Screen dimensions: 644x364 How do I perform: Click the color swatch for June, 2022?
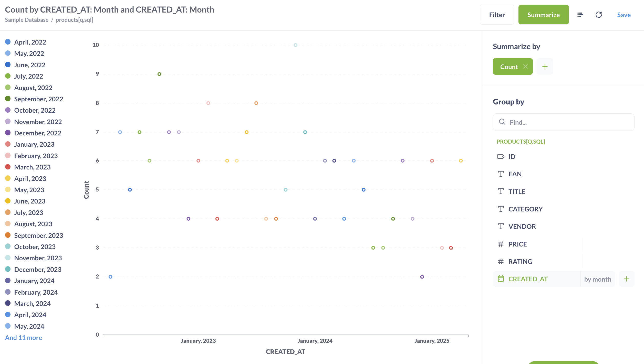click(8, 65)
